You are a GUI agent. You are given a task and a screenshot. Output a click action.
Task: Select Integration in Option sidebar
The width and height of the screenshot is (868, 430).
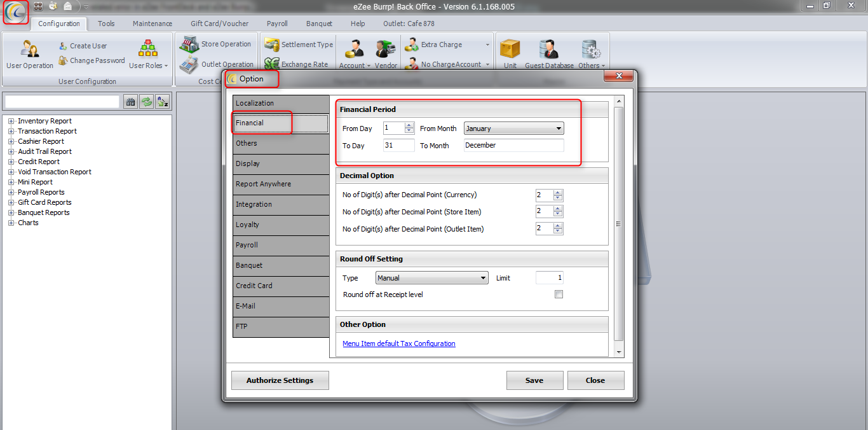pos(281,205)
